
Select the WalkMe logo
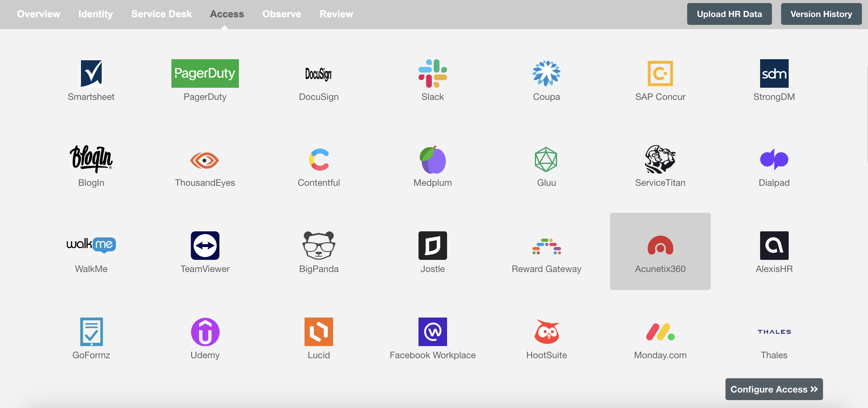pos(91,245)
